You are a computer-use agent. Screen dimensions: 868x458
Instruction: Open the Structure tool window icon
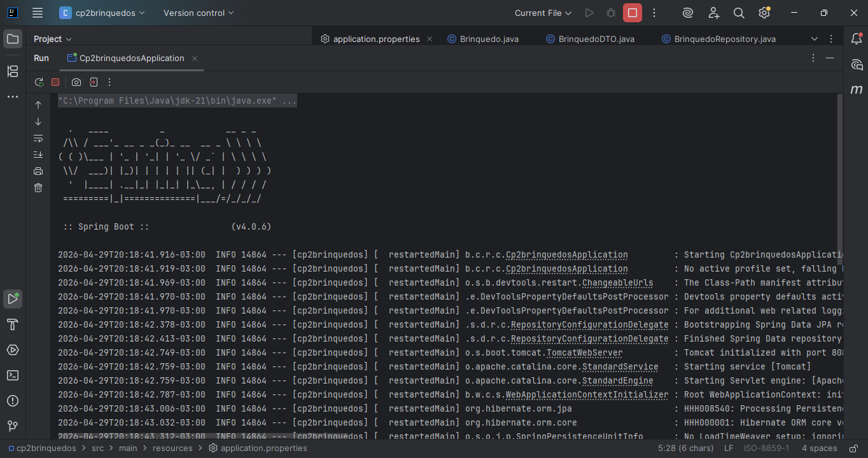tap(13, 71)
